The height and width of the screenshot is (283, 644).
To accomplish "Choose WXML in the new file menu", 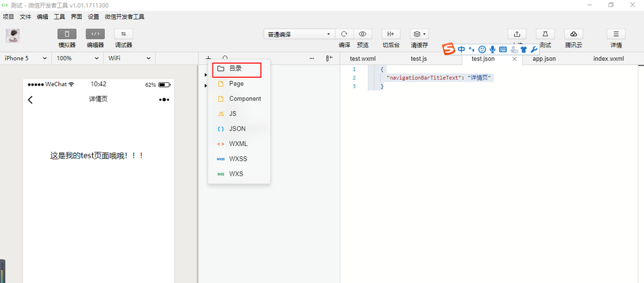I will coord(238,144).
